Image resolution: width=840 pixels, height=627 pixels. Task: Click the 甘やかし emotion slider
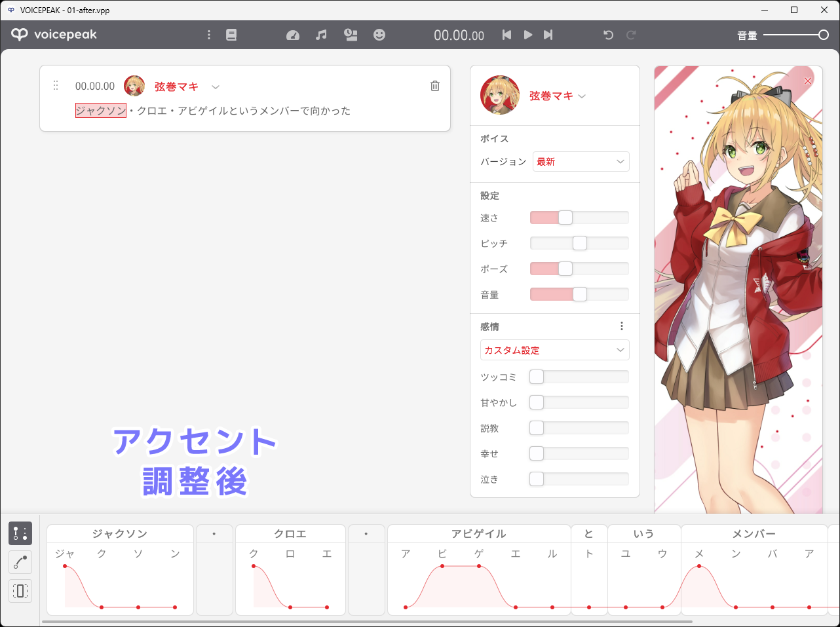click(x=579, y=402)
